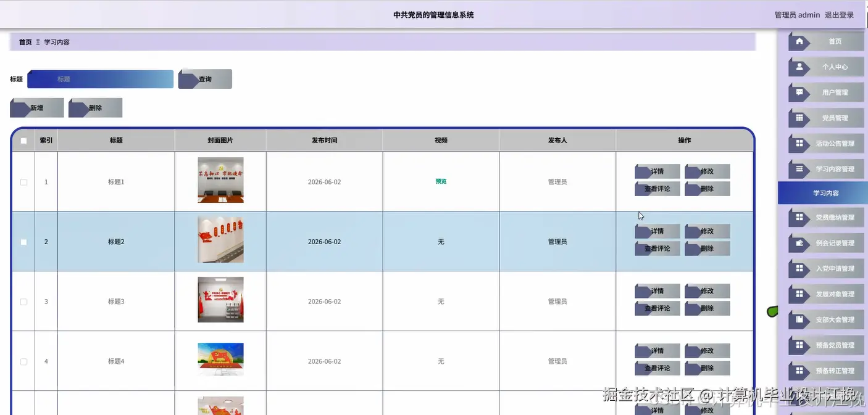Click 查看评论 for row 标题3
The width and height of the screenshot is (868, 415).
(x=657, y=308)
